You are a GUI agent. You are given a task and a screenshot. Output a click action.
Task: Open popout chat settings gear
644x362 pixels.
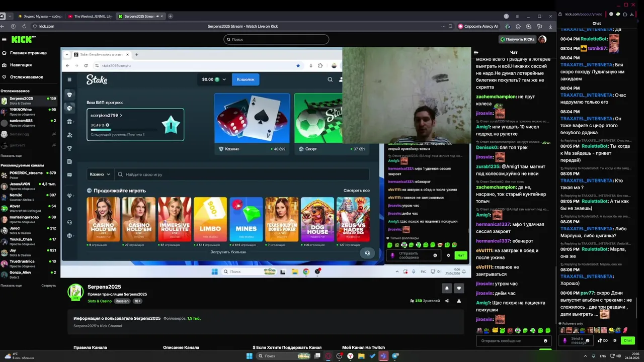click(614, 340)
